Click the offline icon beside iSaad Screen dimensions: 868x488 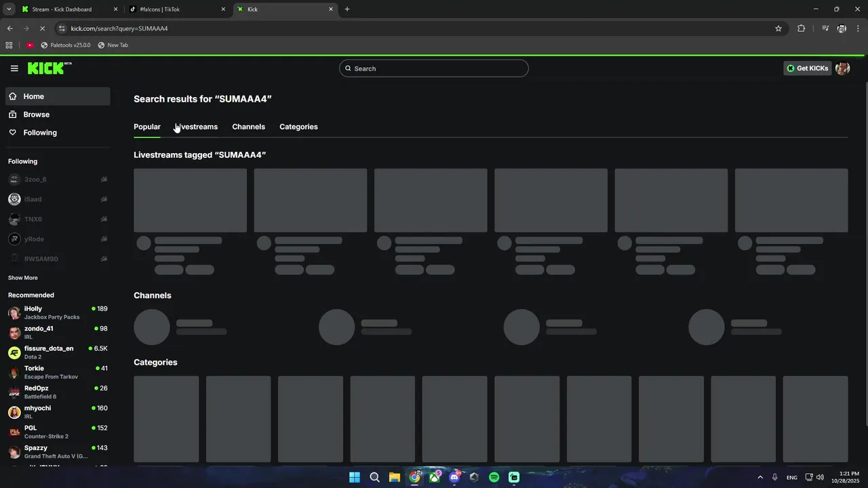click(x=104, y=199)
